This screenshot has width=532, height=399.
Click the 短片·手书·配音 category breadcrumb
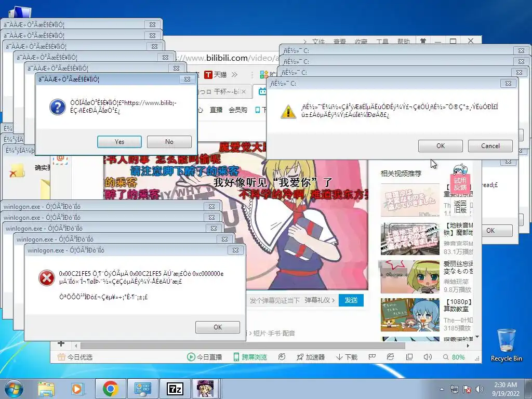274,333
